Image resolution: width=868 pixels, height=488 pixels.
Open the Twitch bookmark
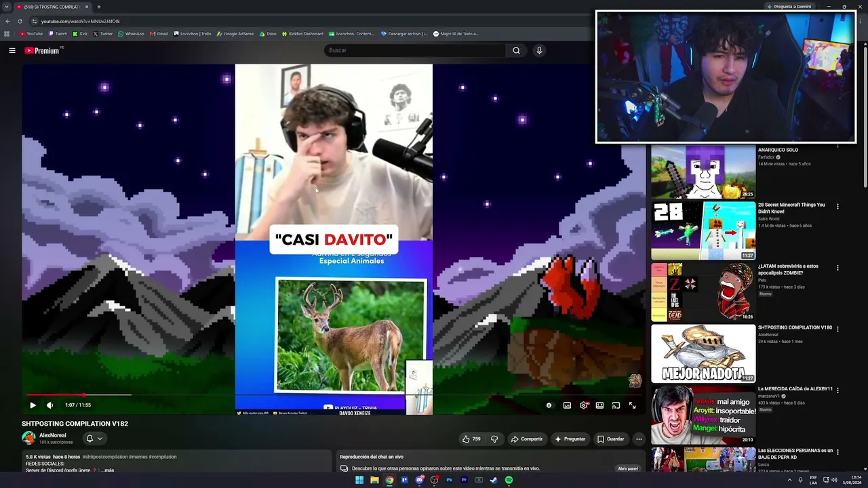click(x=58, y=34)
